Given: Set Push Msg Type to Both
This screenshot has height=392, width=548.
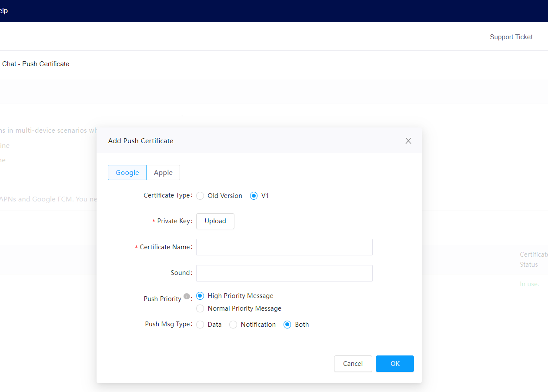Looking at the screenshot, I should click(287, 325).
